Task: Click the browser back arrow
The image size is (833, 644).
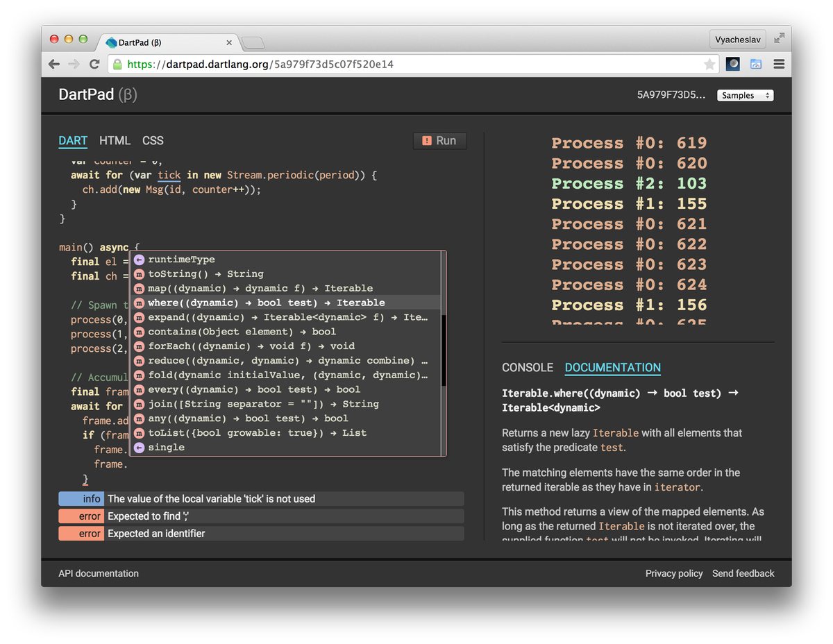Action: [54, 64]
